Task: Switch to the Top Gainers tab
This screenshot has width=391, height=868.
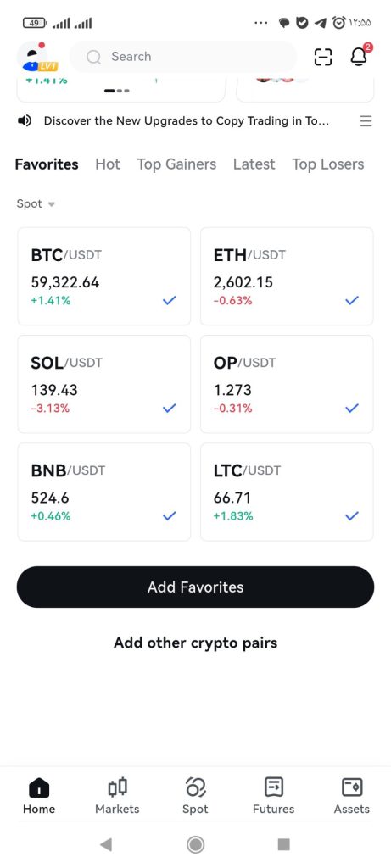Action: [x=176, y=164]
